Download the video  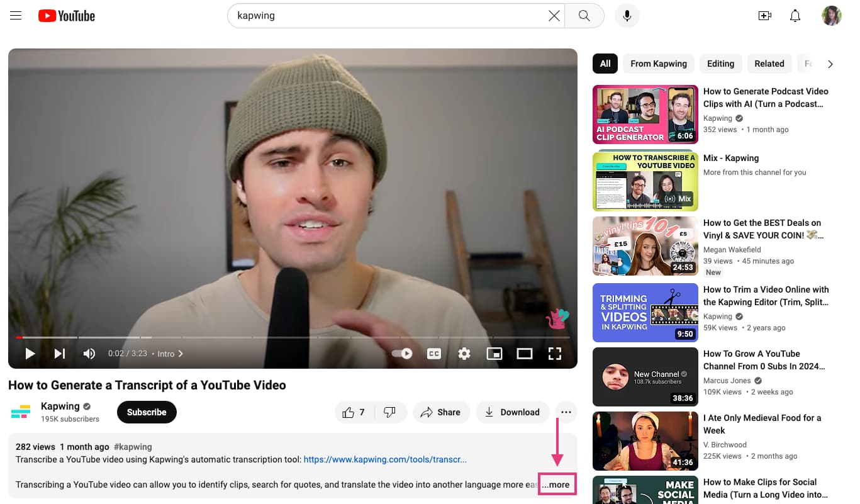point(512,412)
